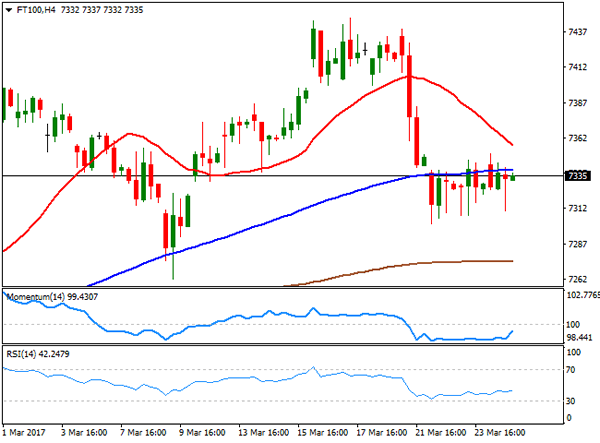Click the 7 Mar 16:00 time label
This screenshot has height=443, width=600.
tap(143, 433)
